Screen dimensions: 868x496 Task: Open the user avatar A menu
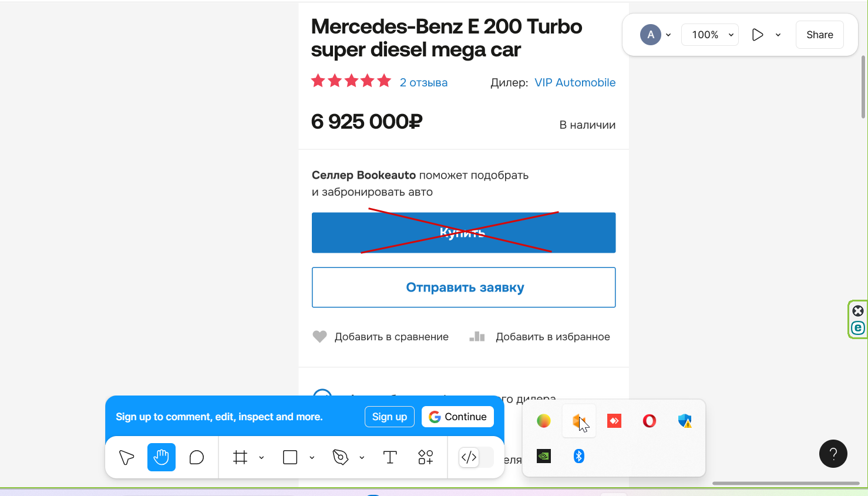[655, 35]
